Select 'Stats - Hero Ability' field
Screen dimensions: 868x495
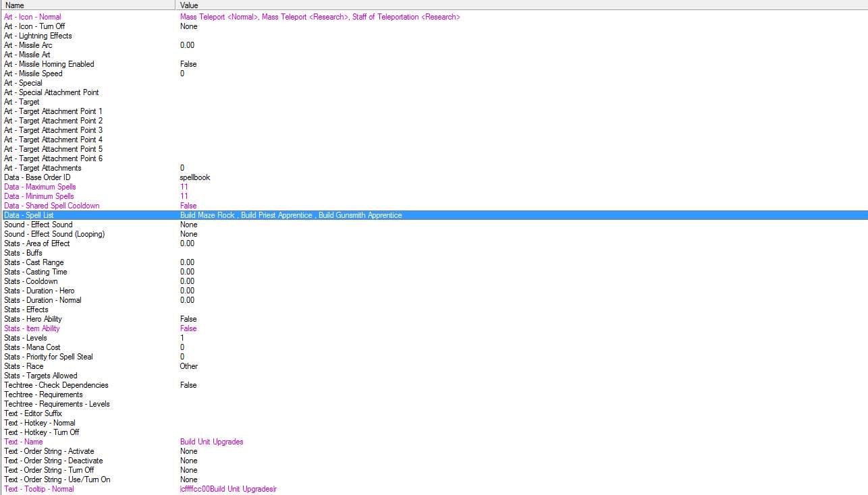[434, 319]
